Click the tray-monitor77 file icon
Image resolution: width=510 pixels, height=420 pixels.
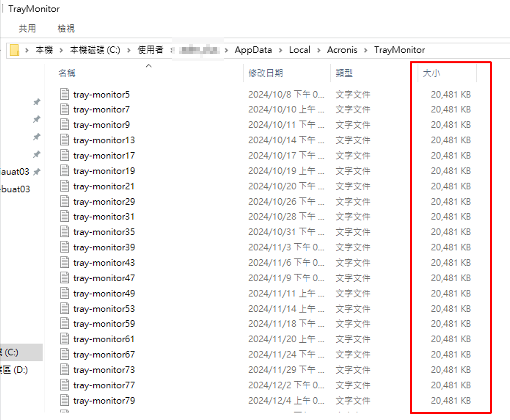coord(64,385)
